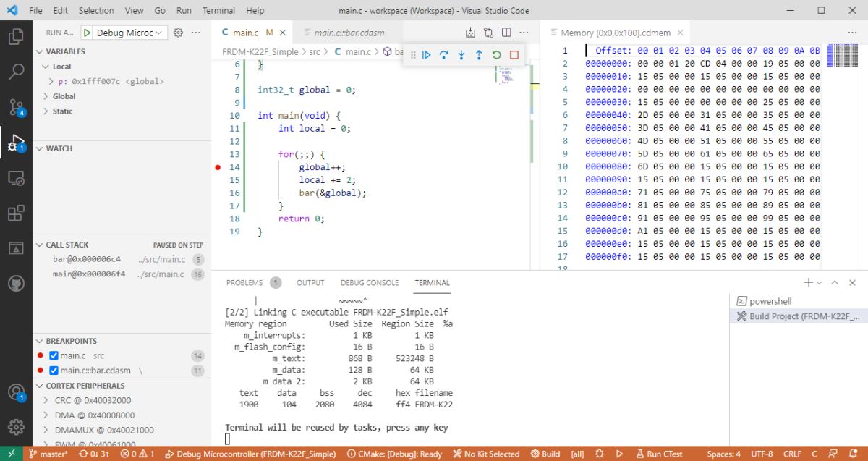Toggle the main.c breakpoint checkbox

(x=54, y=355)
